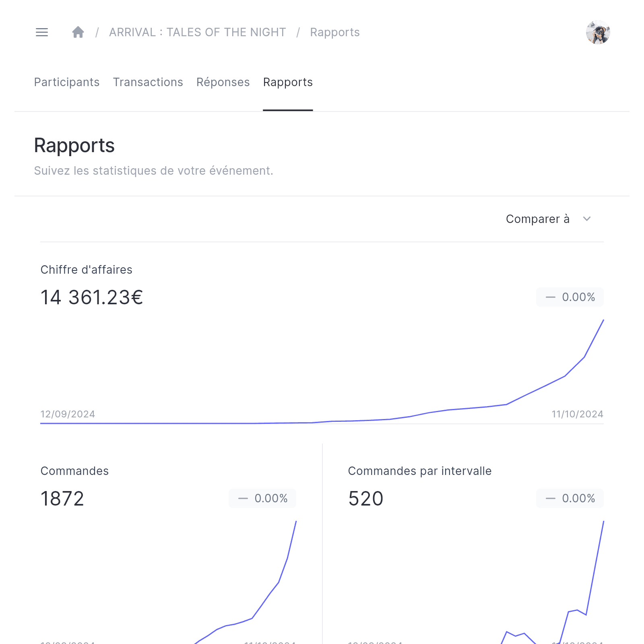Click the Rapports breadcrumb link
The height and width of the screenshot is (644, 644).
pos(334,32)
